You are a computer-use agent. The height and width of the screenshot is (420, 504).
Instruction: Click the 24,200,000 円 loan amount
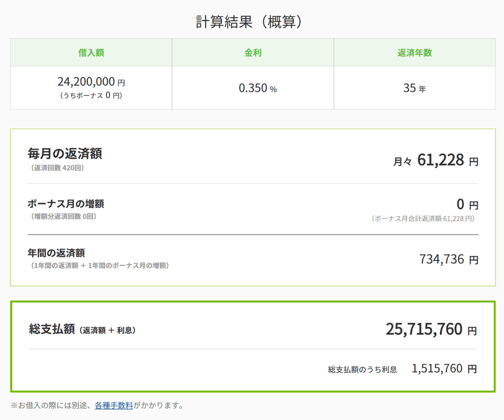(91, 81)
